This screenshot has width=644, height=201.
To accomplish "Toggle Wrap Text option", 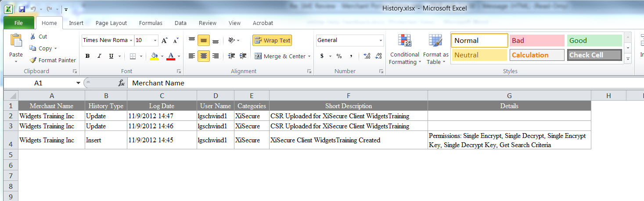I will coord(272,40).
